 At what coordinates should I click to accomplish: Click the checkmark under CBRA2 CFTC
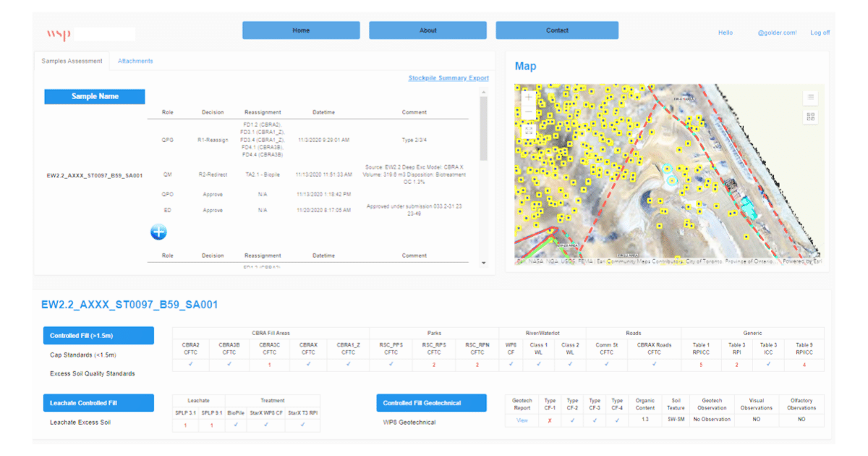point(190,364)
